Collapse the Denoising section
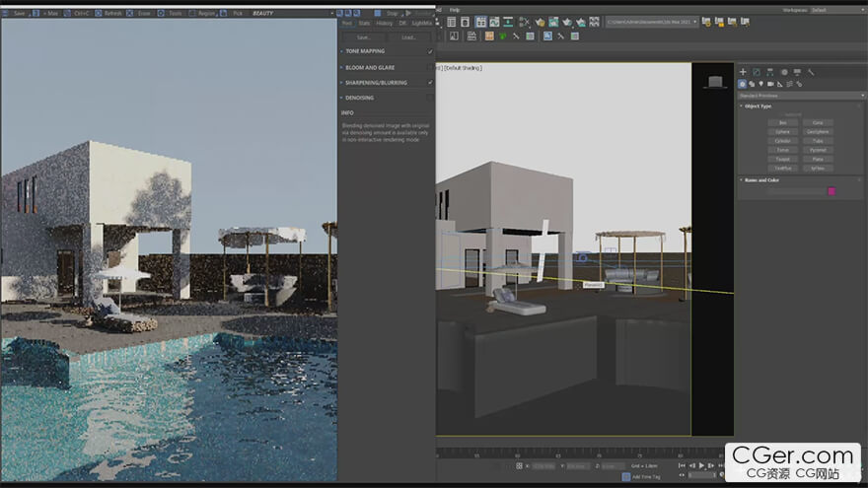Viewport: 868px width, 488px height. point(341,98)
